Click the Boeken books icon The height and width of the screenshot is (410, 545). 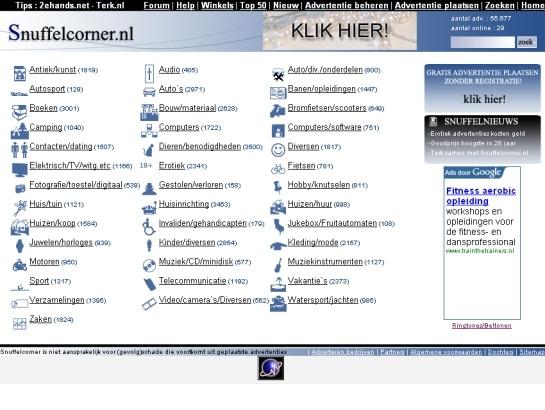coord(19,112)
